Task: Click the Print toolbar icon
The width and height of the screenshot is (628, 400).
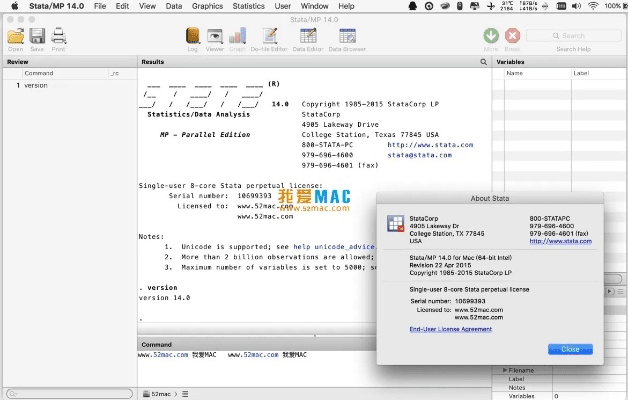Action: pos(58,37)
